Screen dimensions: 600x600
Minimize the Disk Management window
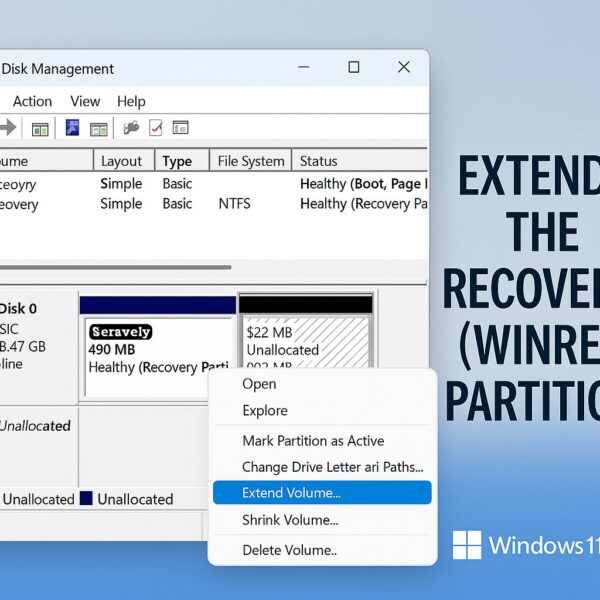pos(304,67)
